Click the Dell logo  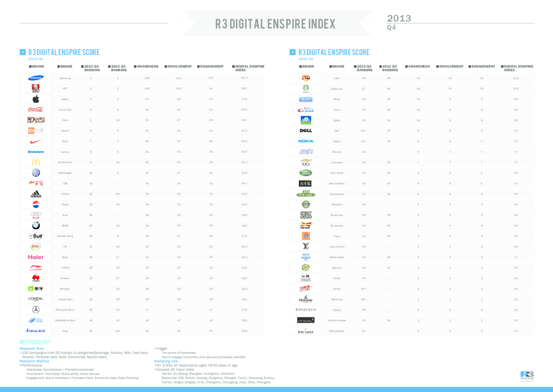pyautogui.click(x=305, y=130)
